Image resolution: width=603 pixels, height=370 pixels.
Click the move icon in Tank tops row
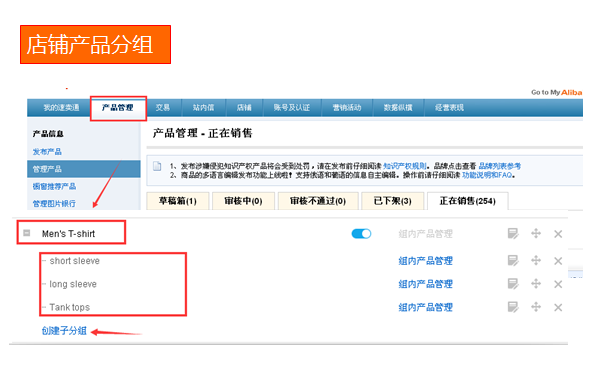point(536,307)
